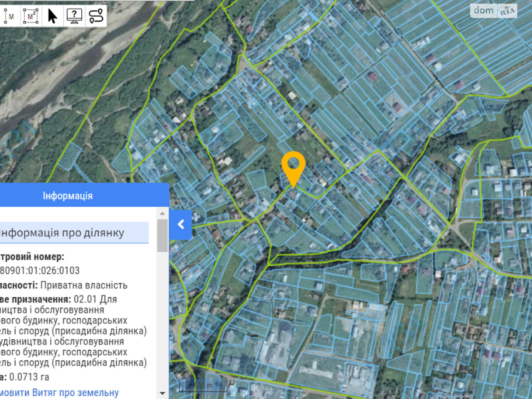Viewport: 532px width, 399px height.
Task: Collapse the information panel with chevron
Action: coord(181,224)
